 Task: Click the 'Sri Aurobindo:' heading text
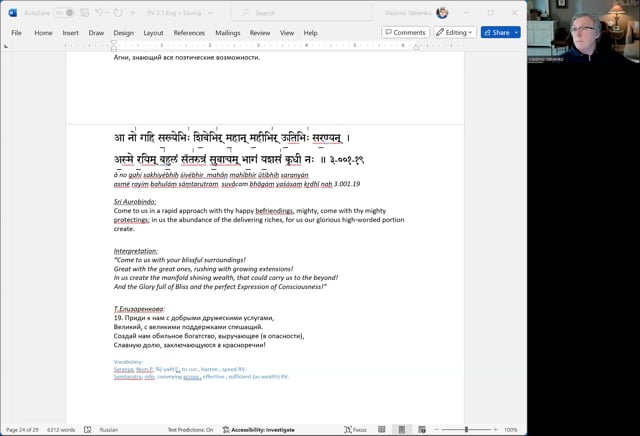(x=135, y=202)
